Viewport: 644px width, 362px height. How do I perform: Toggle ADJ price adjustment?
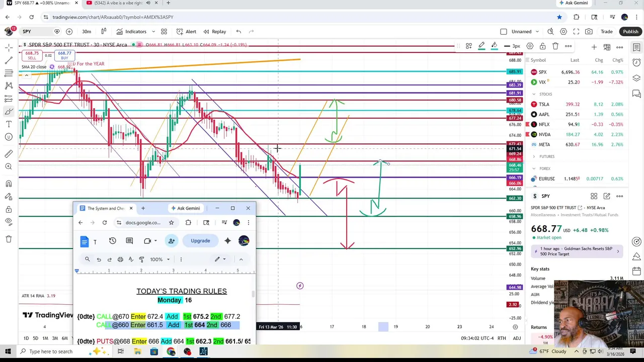[x=517, y=338]
